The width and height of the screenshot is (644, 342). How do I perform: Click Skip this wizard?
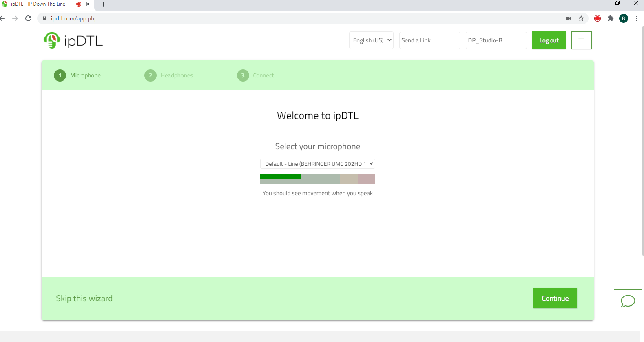point(84,298)
